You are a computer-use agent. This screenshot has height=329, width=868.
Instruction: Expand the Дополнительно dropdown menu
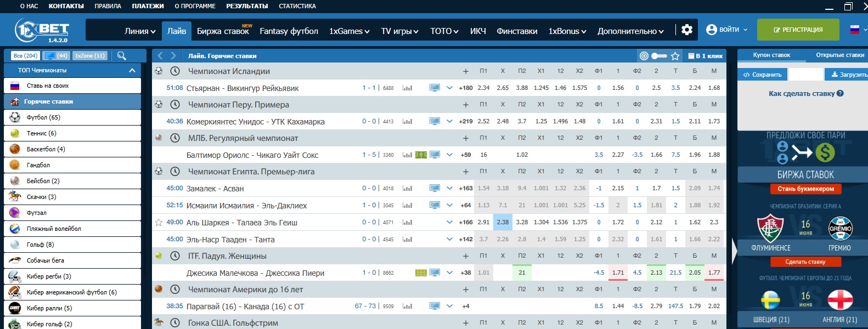(630, 31)
